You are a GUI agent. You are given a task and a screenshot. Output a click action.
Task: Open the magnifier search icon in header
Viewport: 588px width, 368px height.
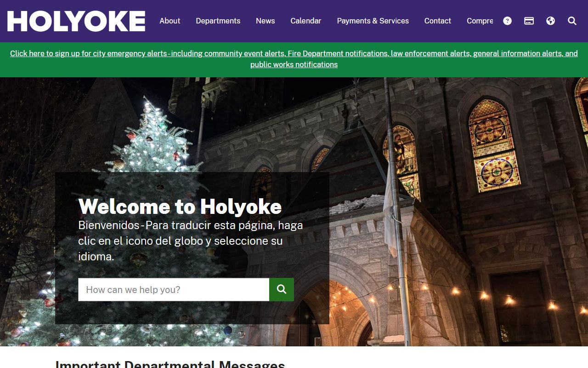(x=572, y=21)
